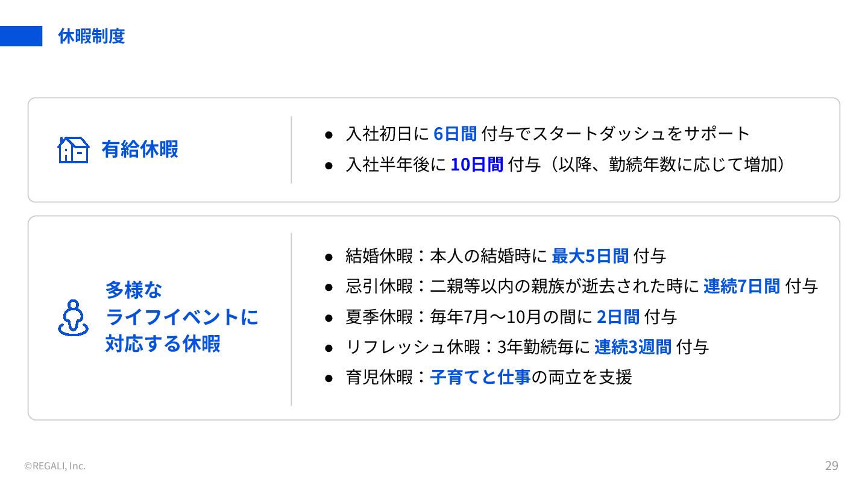Click the 夏季休暇 line label
This screenshot has height=488, width=868.
click(379, 316)
